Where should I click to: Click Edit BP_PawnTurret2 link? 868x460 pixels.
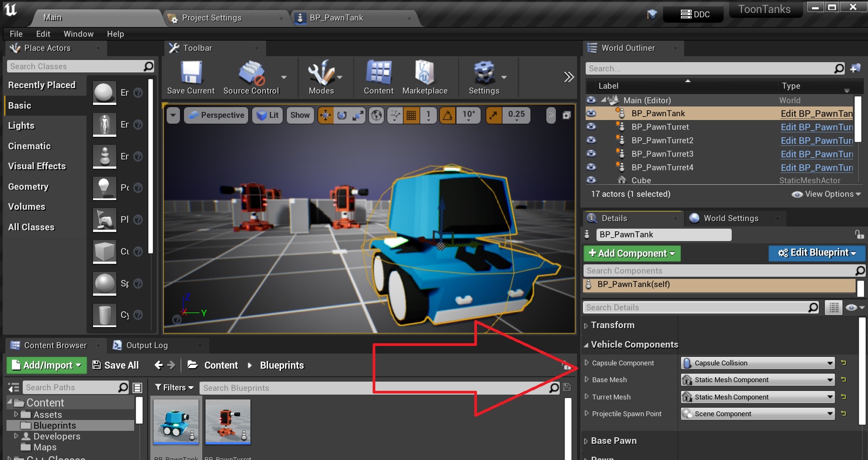(816, 141)
